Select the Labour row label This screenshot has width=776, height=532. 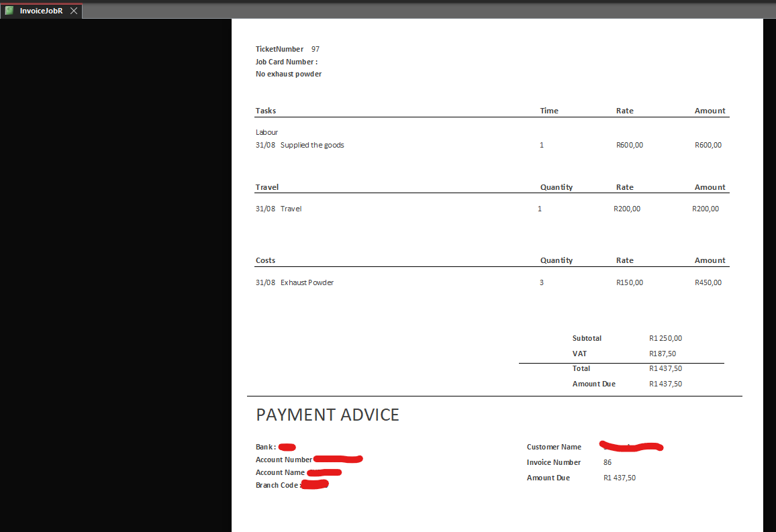click(266, 132)
